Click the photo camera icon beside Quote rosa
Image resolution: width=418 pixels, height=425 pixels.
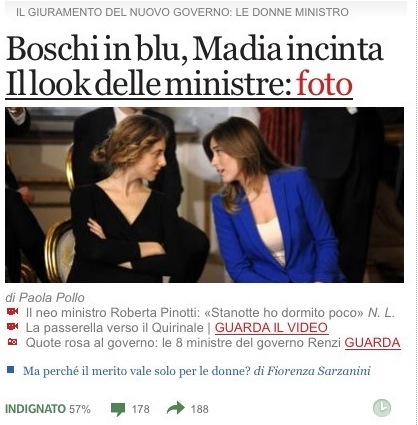tap(12, 341)
